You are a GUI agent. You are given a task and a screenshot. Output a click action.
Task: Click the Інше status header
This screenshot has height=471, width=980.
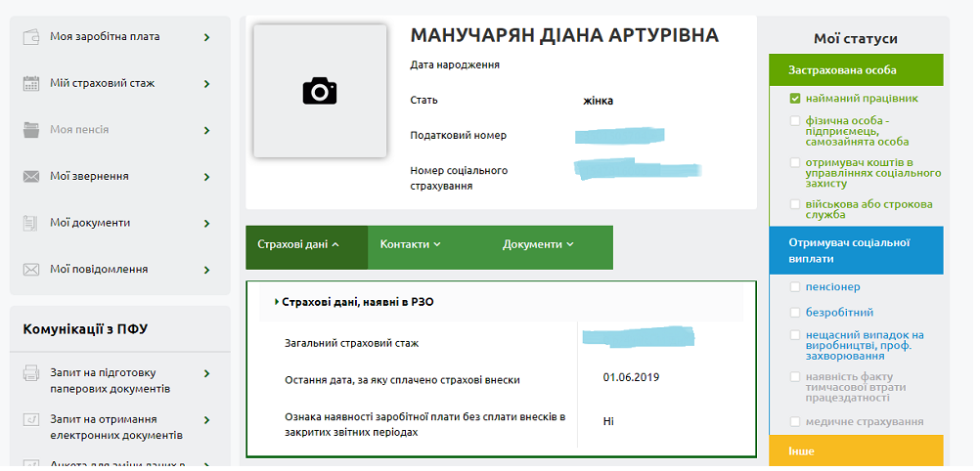tap(856, 450)
